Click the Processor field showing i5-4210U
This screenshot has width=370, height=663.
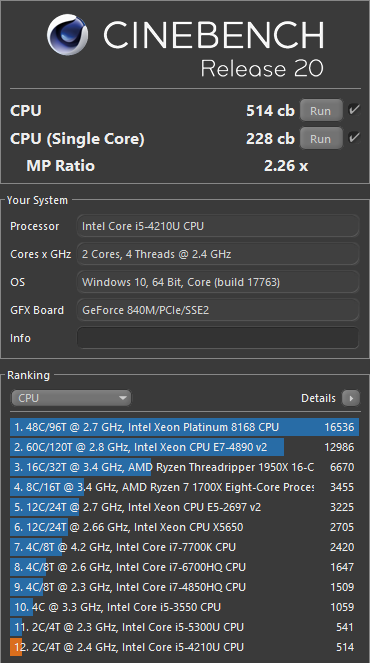coord(218,226)
